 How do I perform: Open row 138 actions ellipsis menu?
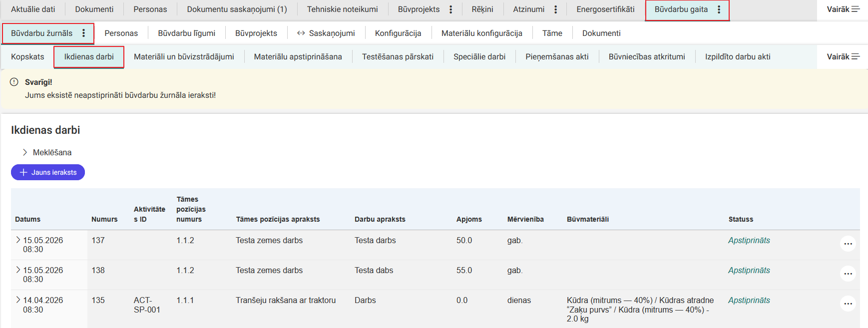tap(848, 274)
